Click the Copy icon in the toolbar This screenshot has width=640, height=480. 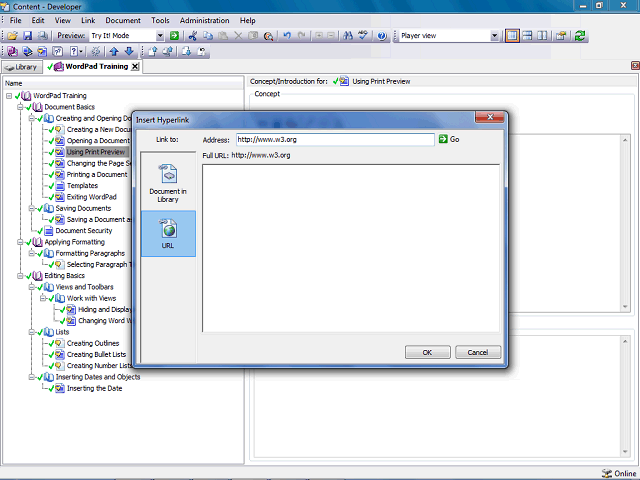pos(208,36)
